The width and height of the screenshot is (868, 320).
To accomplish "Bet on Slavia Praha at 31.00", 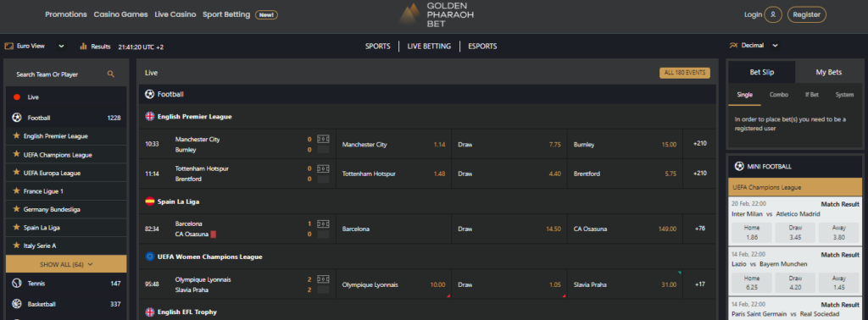I will 626,284.
